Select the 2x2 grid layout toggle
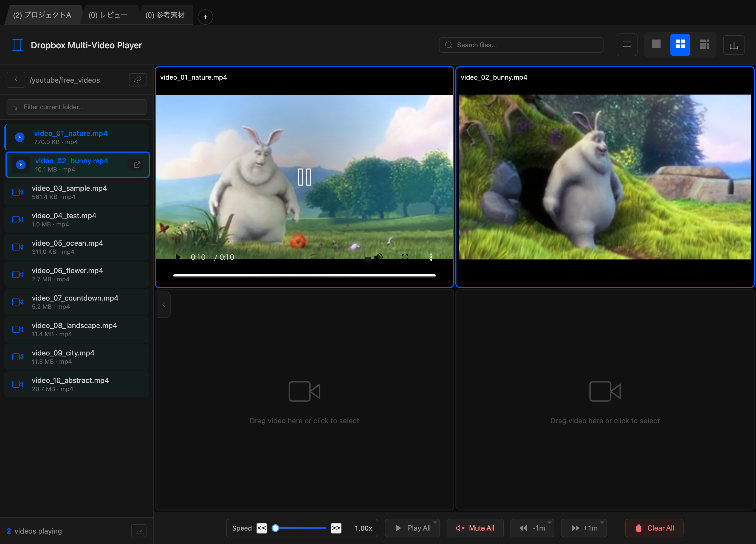The image size is (756, 544). 680,45
